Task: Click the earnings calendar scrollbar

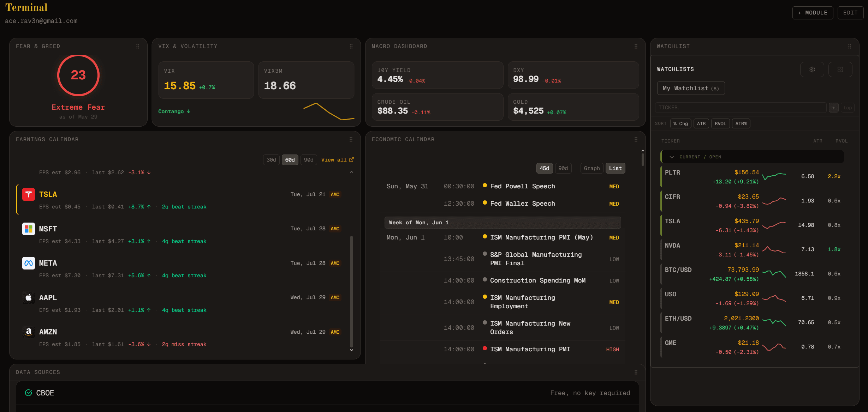Action: point(351,291)
